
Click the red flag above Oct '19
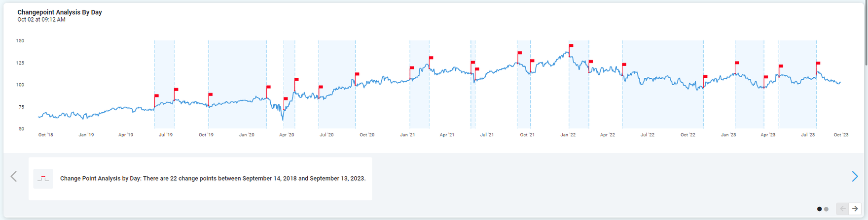click(x=211, y=94)
